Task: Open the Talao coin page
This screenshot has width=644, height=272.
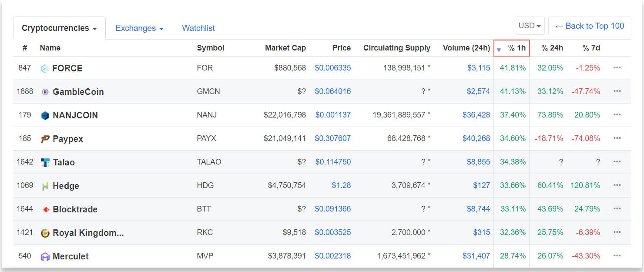Action: click(64, 162)
